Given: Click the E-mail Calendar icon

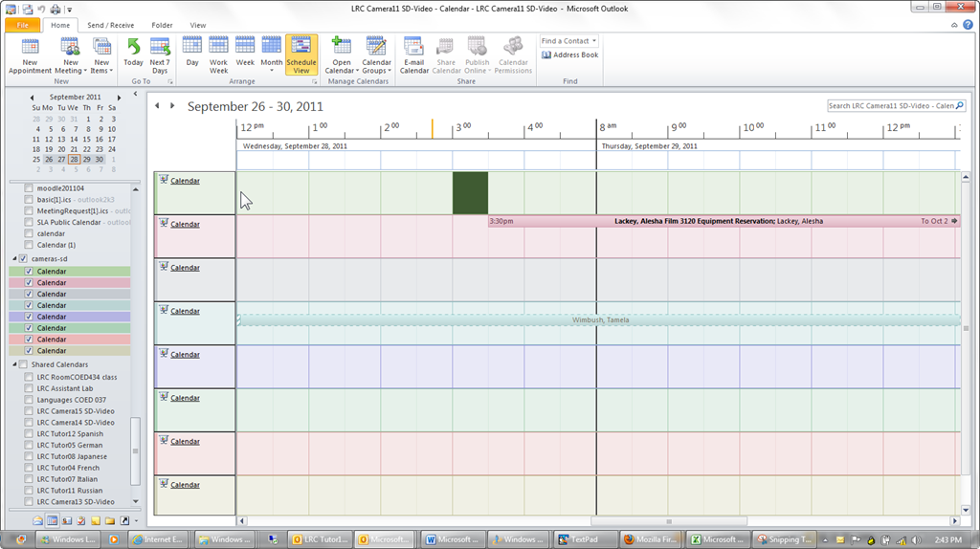Looking at the screenshot, I should pyautogui.click(x=413, y=55).
